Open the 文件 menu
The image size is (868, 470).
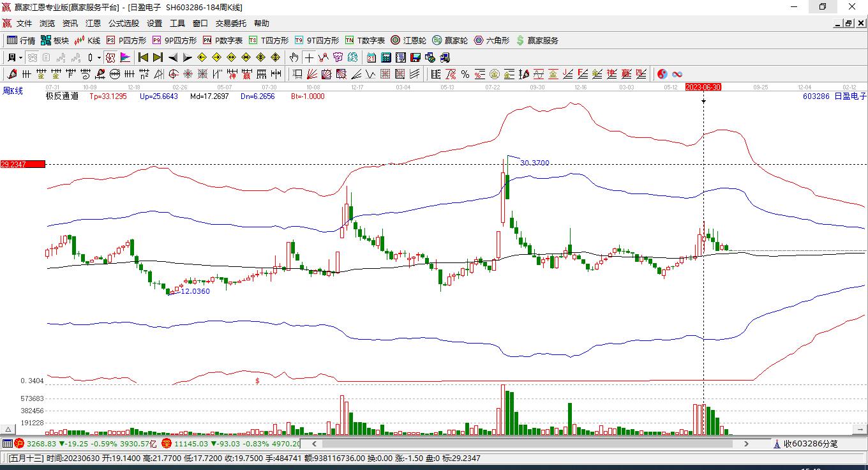coord(24,24)
